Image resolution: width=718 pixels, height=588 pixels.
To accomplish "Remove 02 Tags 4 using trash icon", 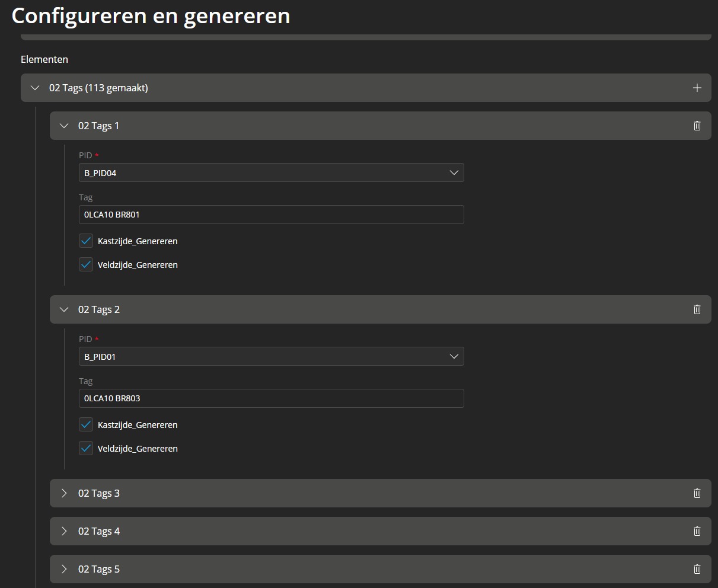I will click(x=697, y=531).
